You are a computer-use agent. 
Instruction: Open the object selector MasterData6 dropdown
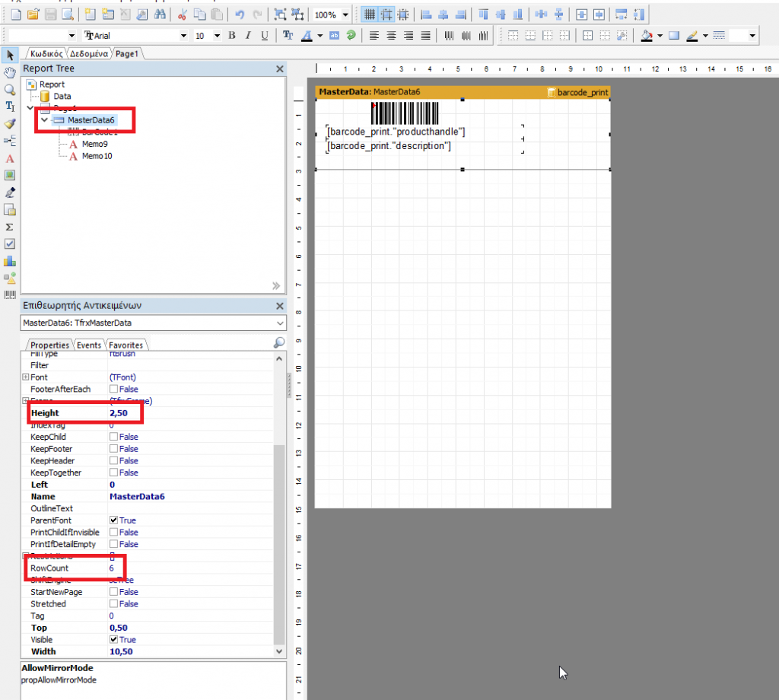(x=280, y=323)
